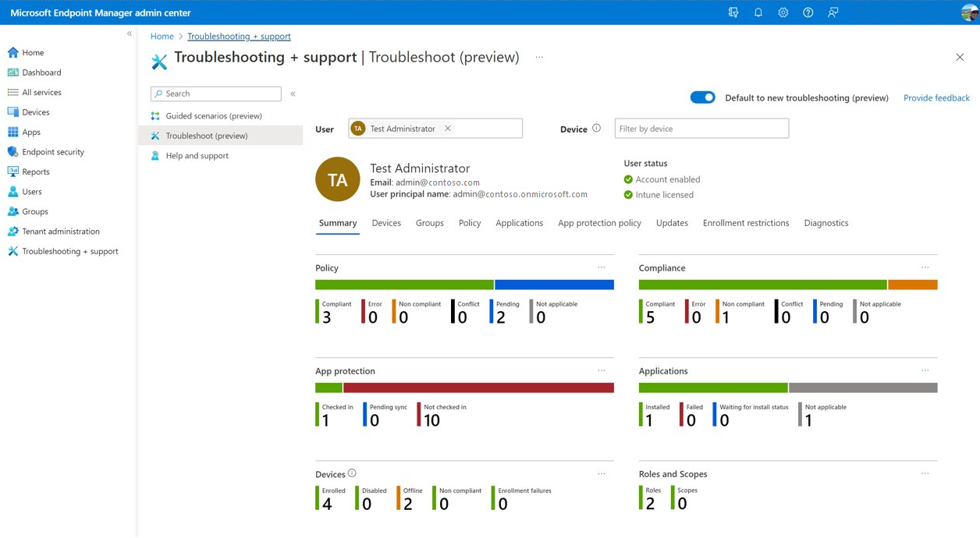This screenshot has height=538, width=980.
Task: Click Troubleshooting + support breadcrumb link
Action: 239,36
